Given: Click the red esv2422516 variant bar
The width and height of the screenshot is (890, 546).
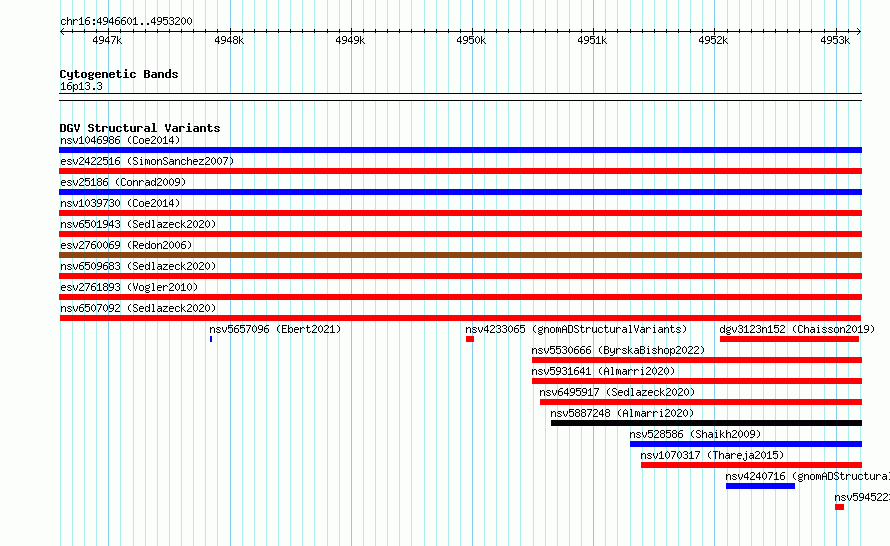Looking at the screenshot, I should 460,171.
